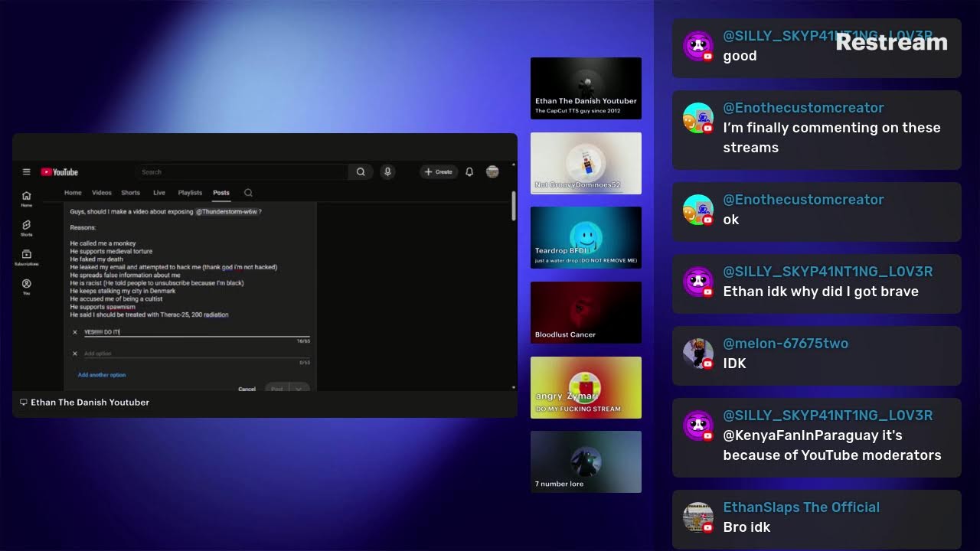Switch to the Playlists tab
Image resolution: width=980 pixels, height=551 pixels.
point(190,193)
